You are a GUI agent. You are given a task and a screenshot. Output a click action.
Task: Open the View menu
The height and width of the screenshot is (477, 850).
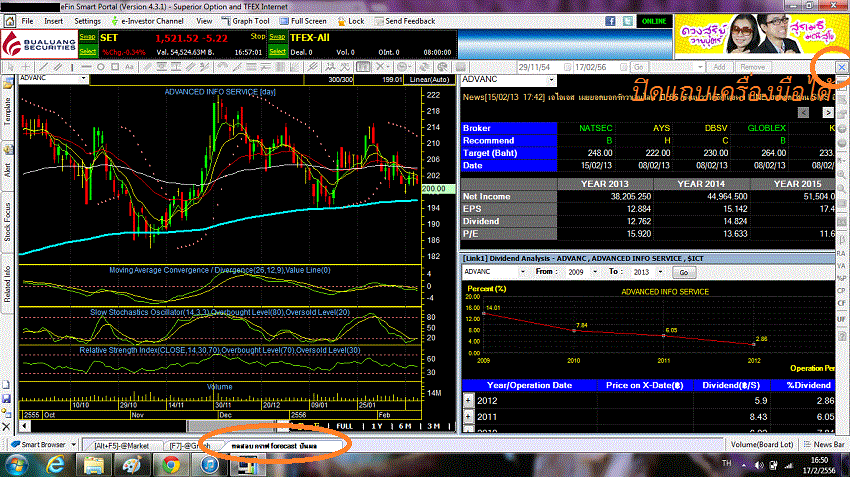[204, 21]
